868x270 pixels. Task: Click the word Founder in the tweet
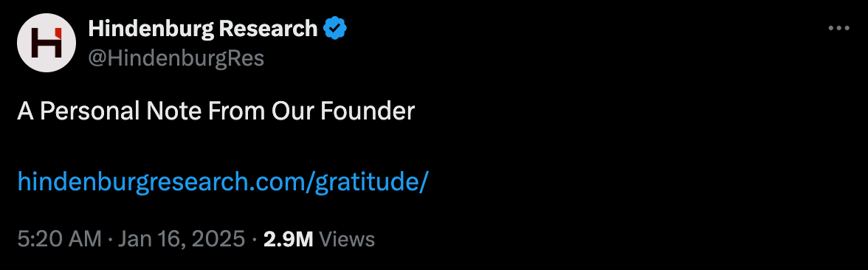point(368,112)
